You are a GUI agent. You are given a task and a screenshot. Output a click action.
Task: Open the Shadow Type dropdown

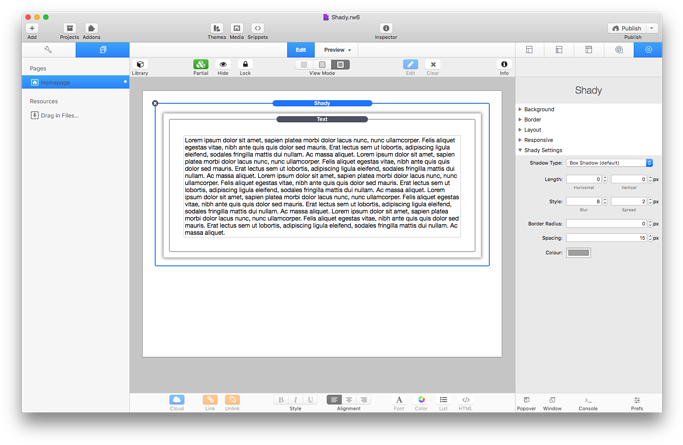tap(610, 163)
